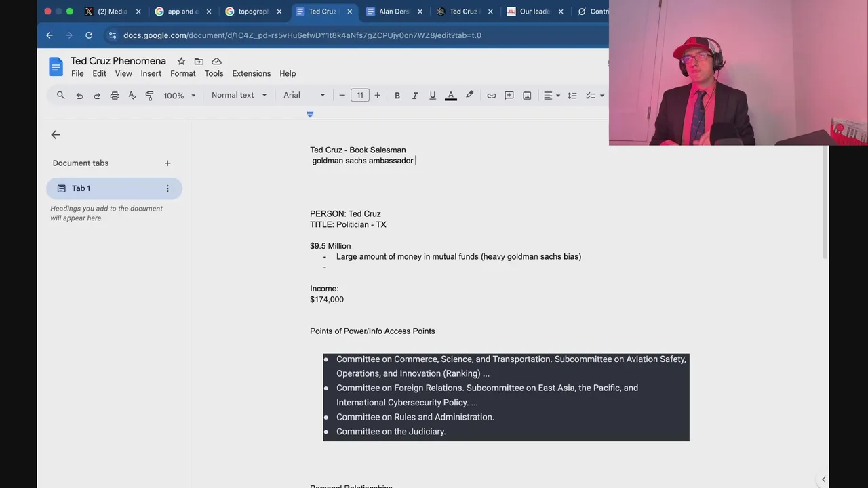Redo the last action
Viewport: 868px width, 488px height.
97,96
